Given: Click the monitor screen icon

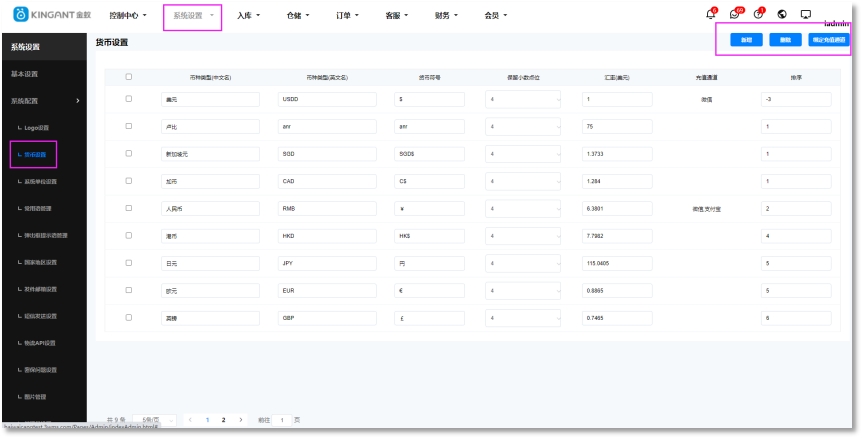Looking at the screenshot, I should tap(805, 15).
